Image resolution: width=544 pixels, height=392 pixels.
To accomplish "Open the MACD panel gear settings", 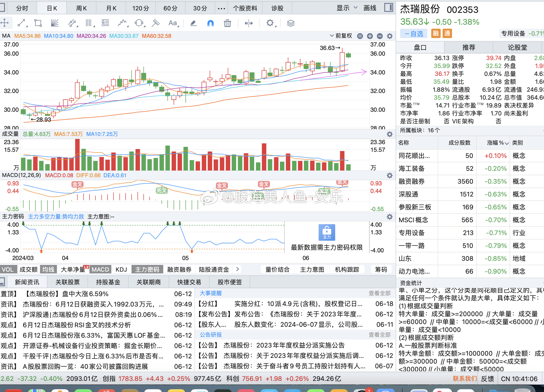I will (x=390, y=175).
